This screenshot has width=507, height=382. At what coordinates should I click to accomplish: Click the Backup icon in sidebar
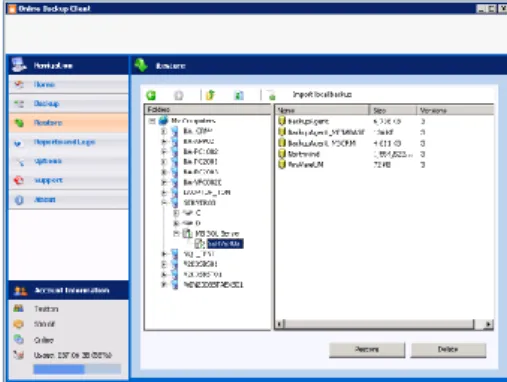pos(19,104)
